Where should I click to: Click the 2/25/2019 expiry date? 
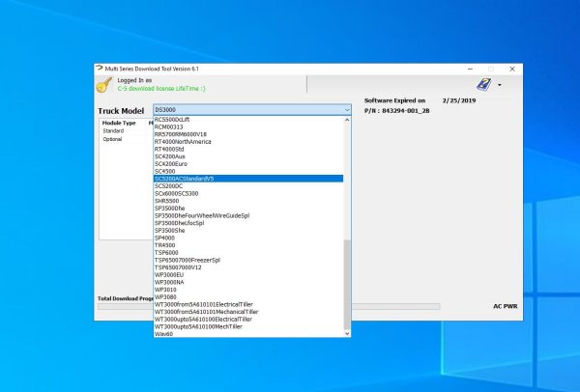[459, 100]
